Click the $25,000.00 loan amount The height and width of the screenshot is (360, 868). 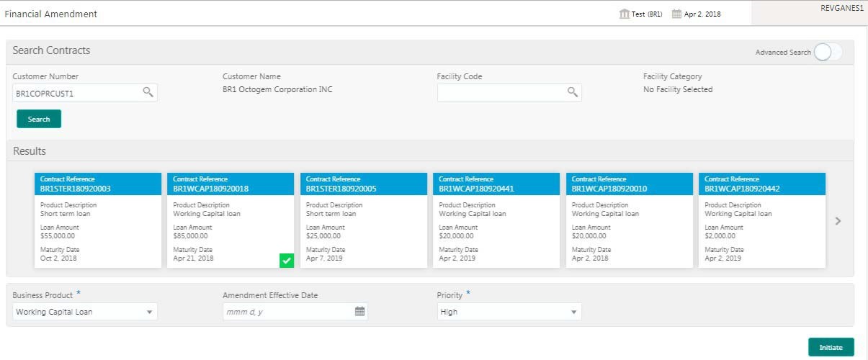(323, 235)
